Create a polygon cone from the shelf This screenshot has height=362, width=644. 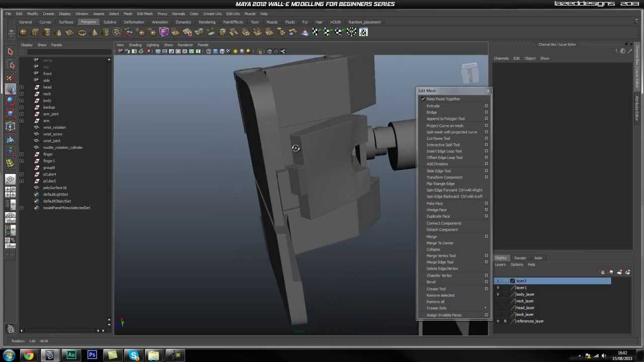[58, 32]
